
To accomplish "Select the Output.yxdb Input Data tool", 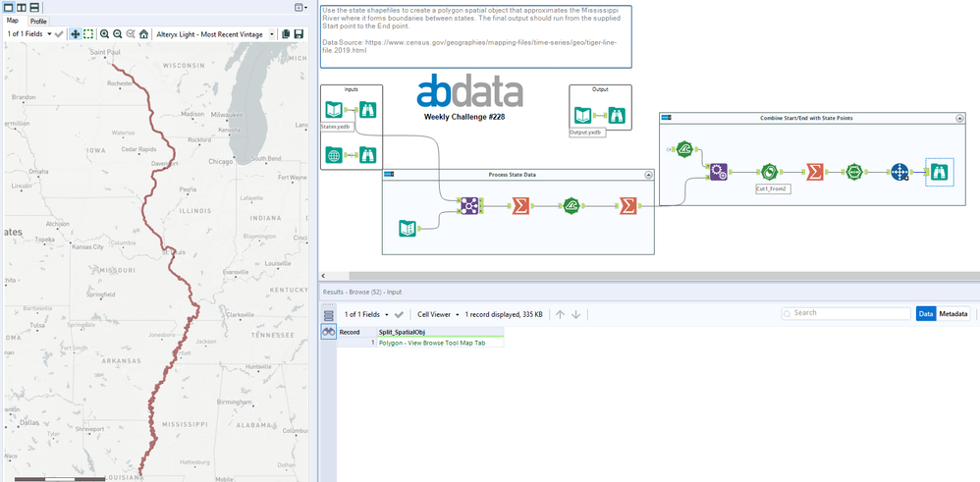I will click(583, 116).
